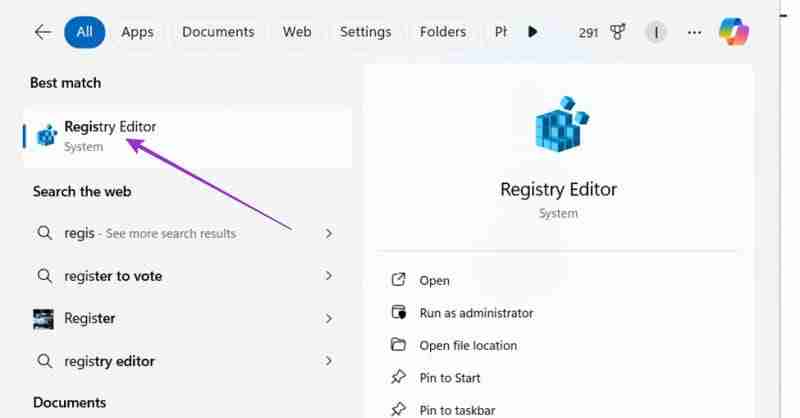This screenshot has height=418, width=800.
Task: Expand the 'registry editor' suggestion chevron
Action: pos(329,361)
